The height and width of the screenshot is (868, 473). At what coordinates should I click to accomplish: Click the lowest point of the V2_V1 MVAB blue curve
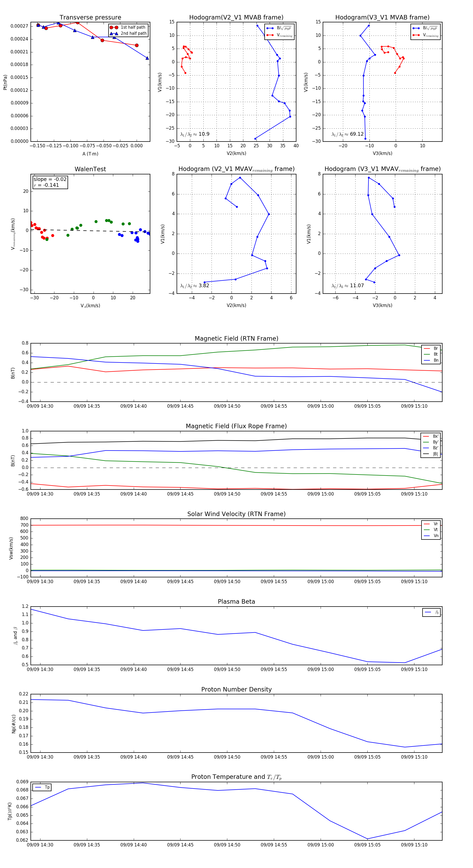pos(255,139)
